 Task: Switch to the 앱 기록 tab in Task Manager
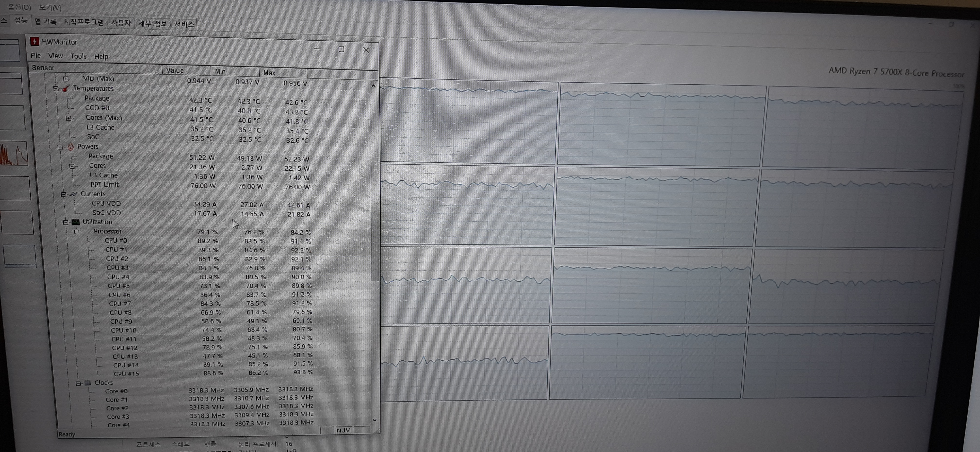tap(45, 21)
